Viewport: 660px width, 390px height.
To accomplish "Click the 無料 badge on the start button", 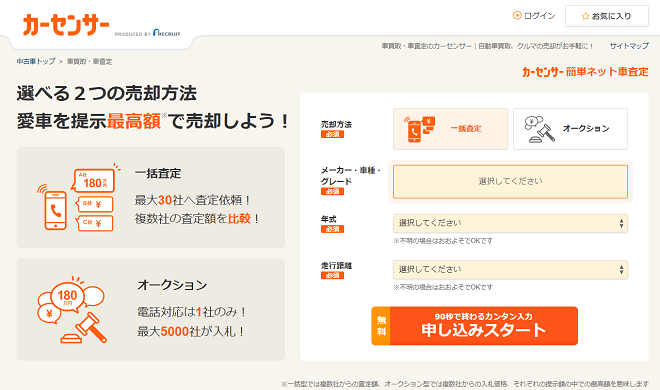I will tap(381, 326).
